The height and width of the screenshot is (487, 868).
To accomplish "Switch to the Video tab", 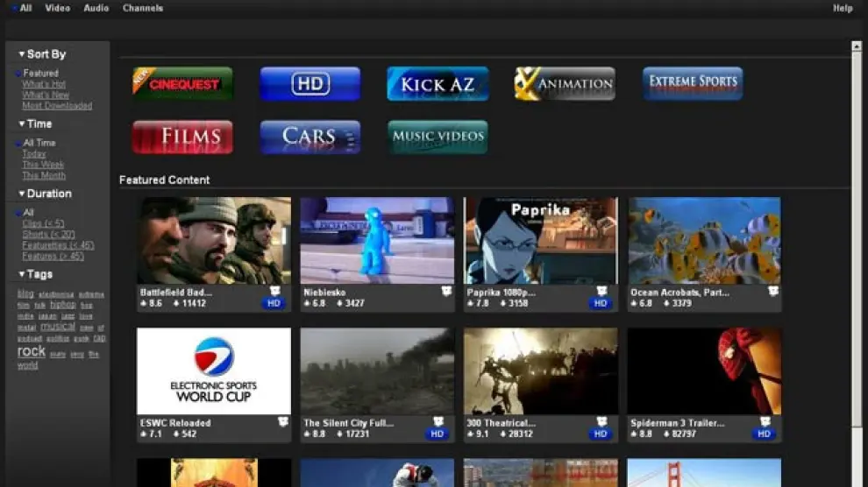I will click(57, 8).
